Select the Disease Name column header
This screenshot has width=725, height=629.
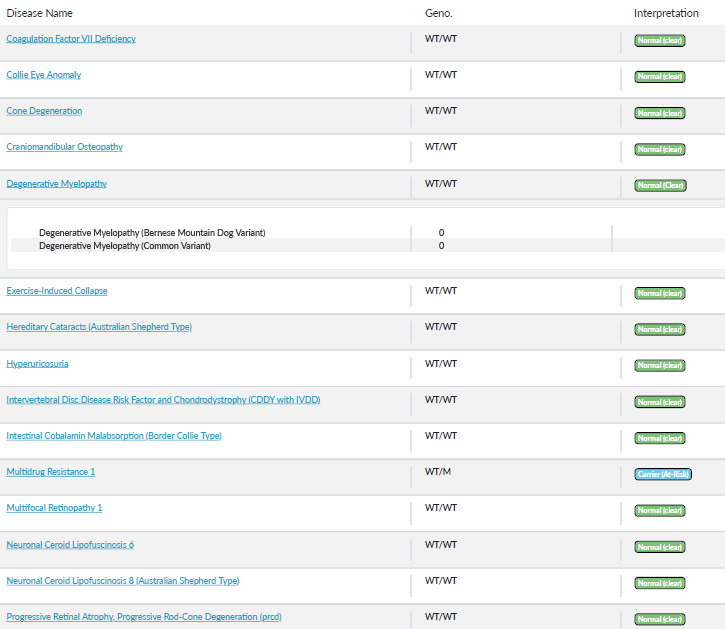[x=39, y=13]
